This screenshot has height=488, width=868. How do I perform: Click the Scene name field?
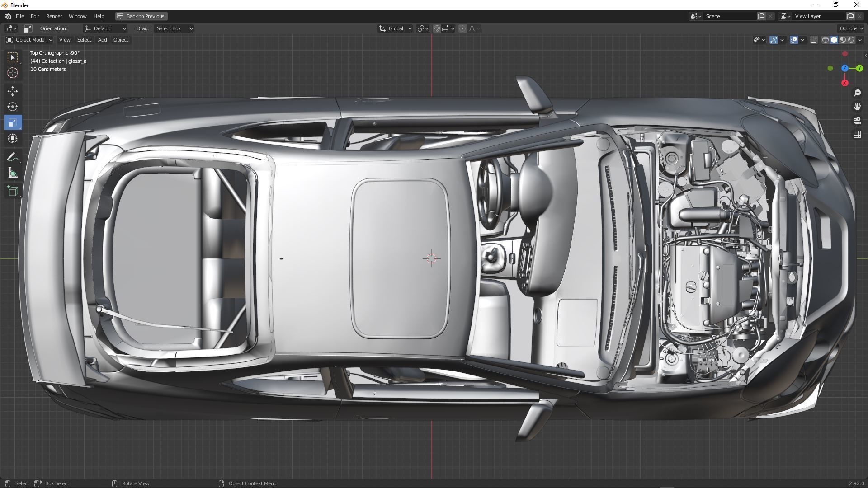click(730, 16)
